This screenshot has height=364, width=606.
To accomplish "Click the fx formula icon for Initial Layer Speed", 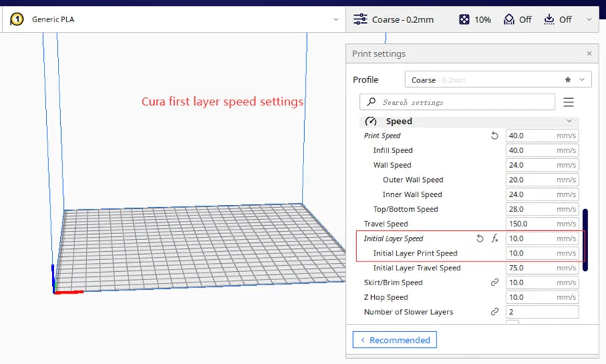I will click(x=495, y=238).
